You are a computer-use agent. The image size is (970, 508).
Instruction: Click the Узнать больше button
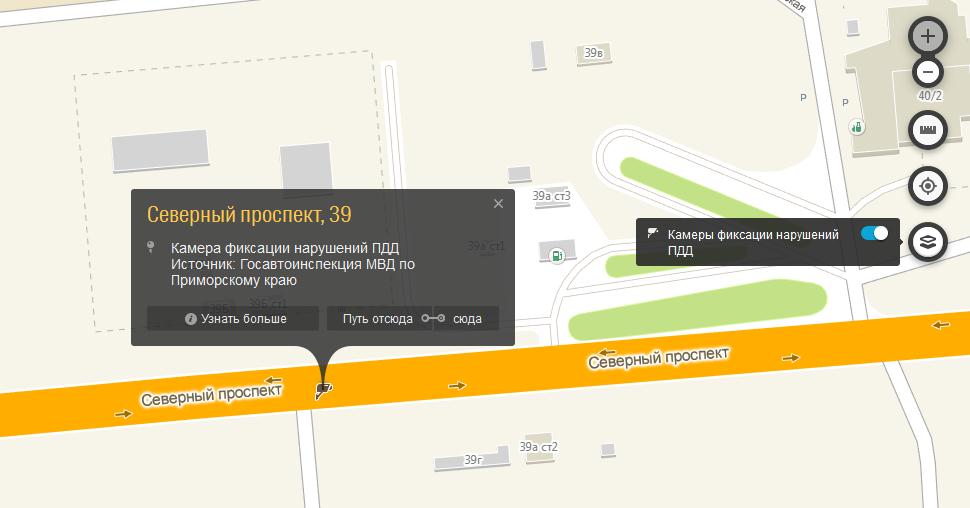pyautogui.click(x=233, y=319)
